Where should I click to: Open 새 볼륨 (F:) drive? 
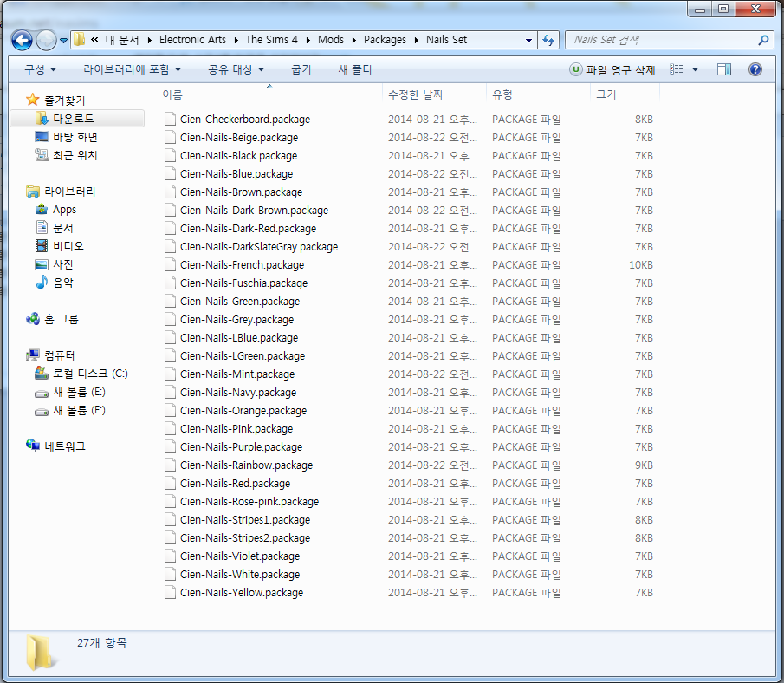click(70, 410)
